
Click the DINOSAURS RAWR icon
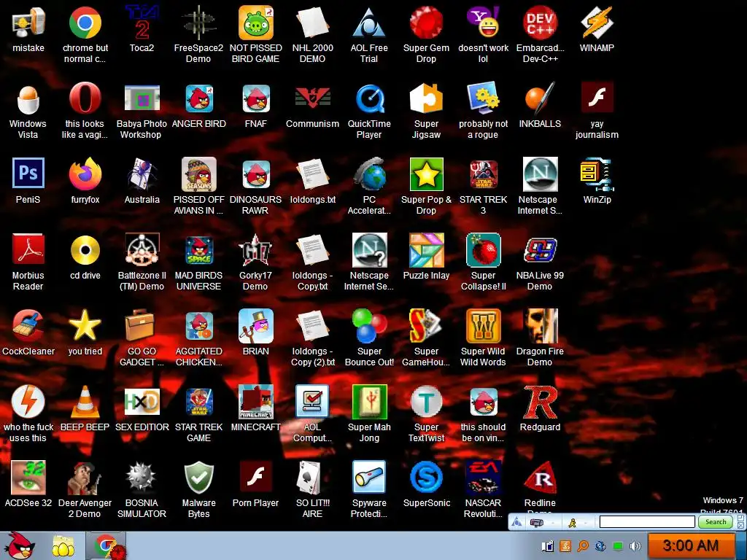coord(256,174)
